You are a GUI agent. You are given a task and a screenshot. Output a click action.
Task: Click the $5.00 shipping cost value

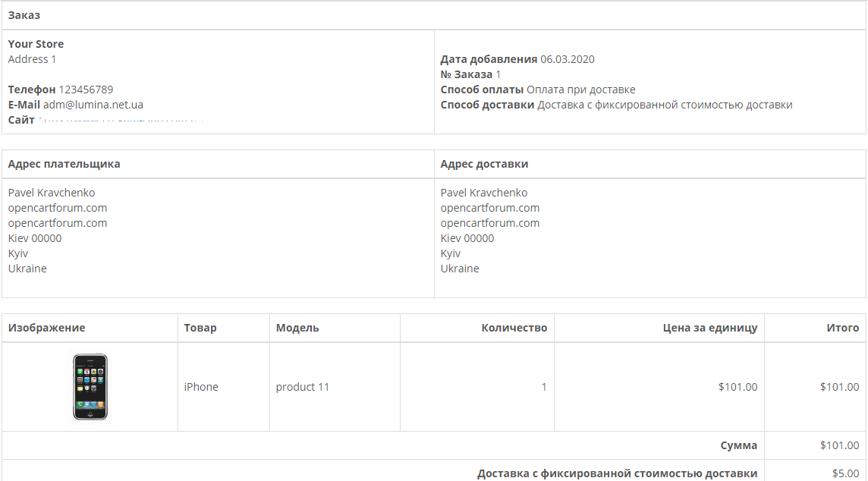tap(845, 473)
